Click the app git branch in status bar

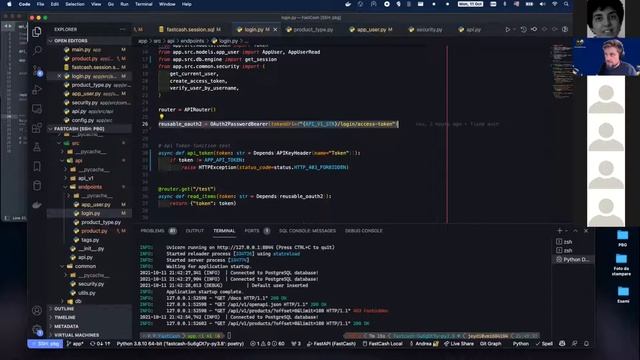75,344
